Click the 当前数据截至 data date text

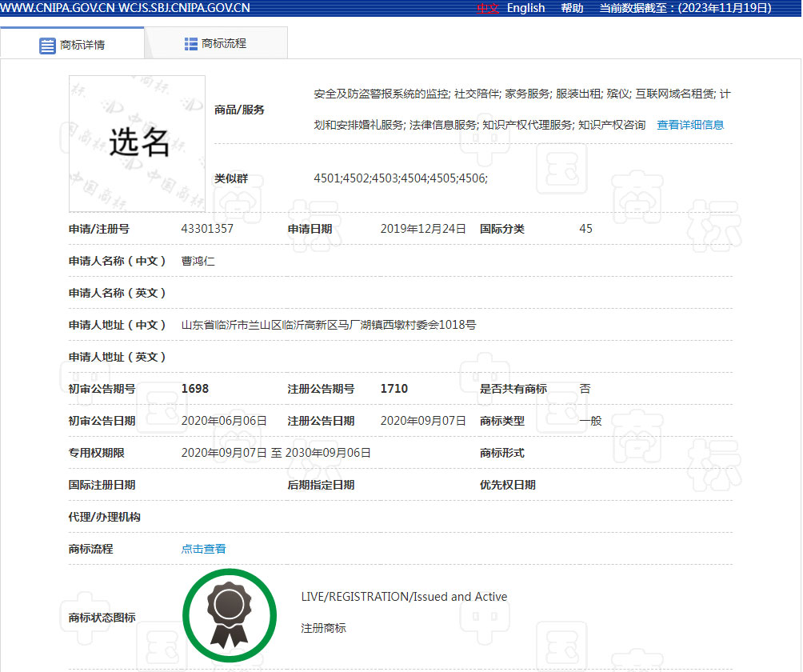click(x=685, y=8)
